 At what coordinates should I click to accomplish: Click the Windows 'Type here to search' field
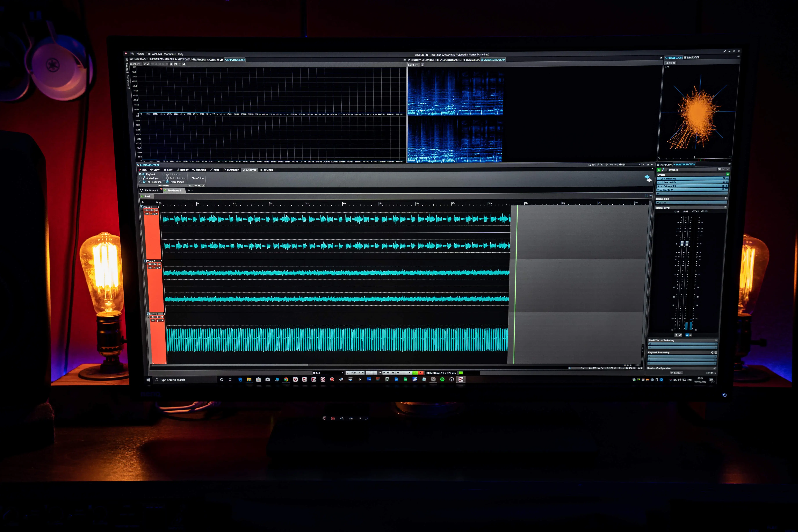point(185,380)
